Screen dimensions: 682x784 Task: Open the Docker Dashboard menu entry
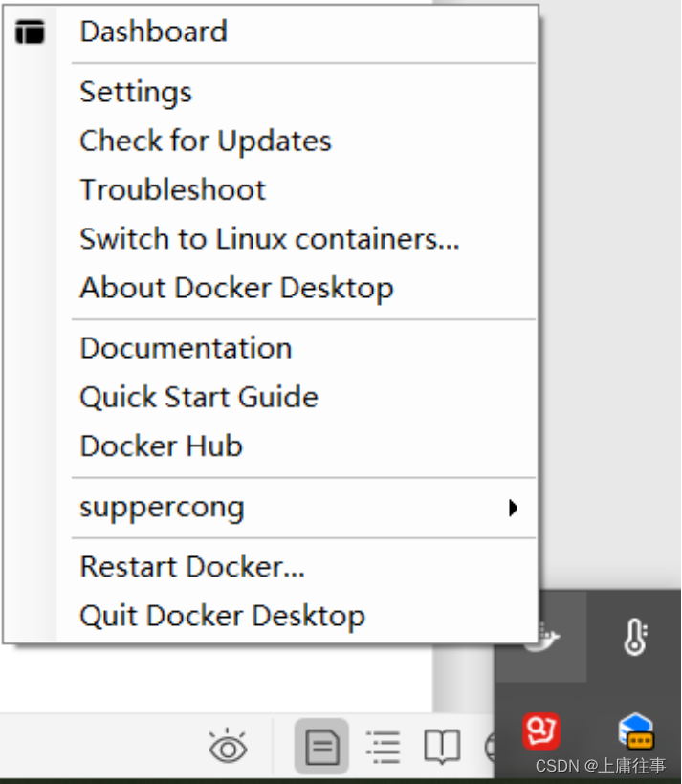(x=271, y=32)
